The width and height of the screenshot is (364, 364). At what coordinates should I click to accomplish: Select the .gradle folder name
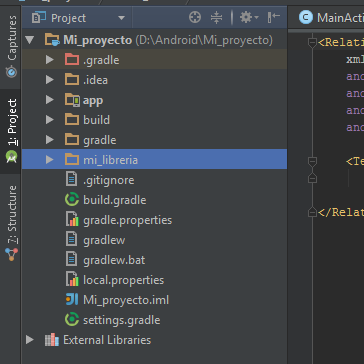101,60
